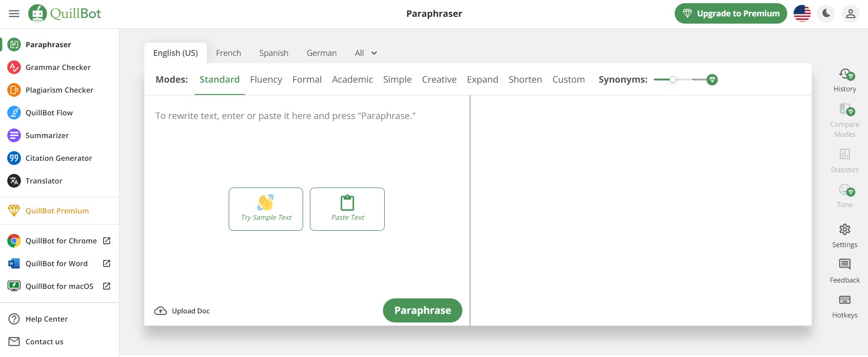Switch to the French language tab

pyautogui.click(x=229, y=53)
